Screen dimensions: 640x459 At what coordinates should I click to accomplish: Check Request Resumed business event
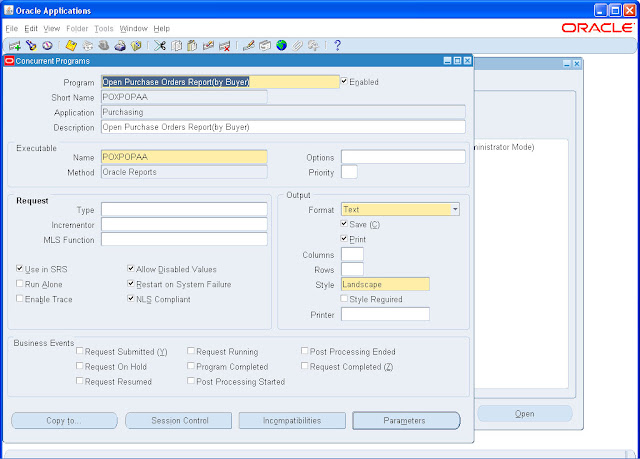[80, 381]
